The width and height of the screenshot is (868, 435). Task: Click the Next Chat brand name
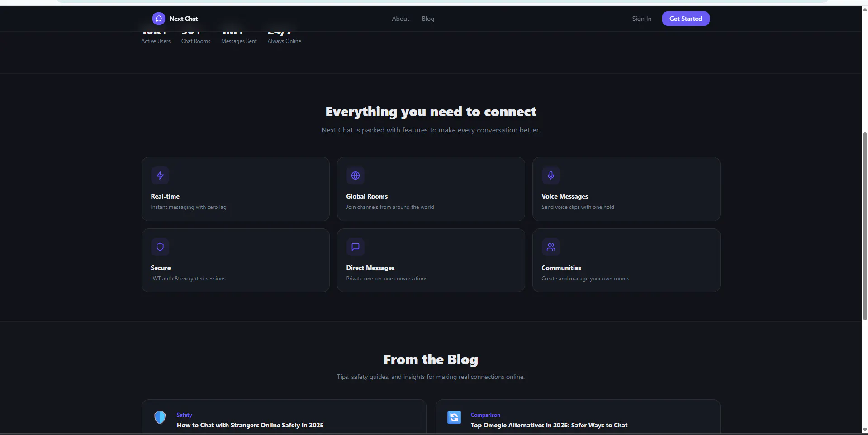click(x=184, y=19)
